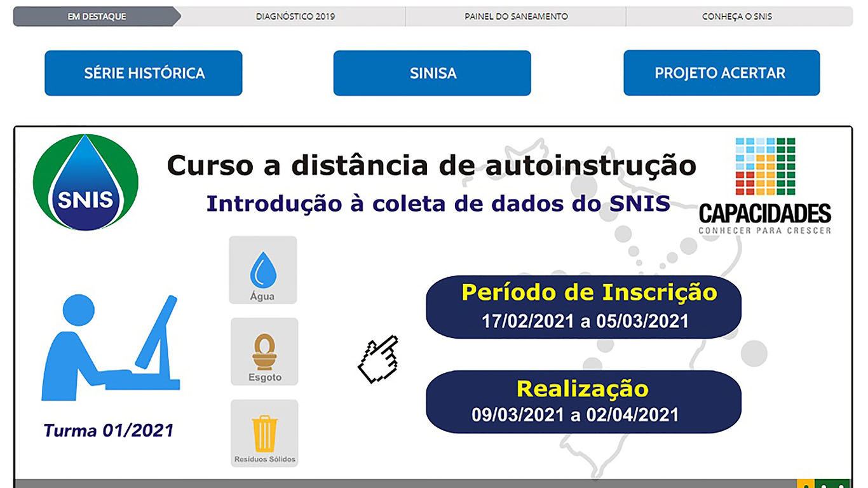
Task: Select the Resíduos Sólidos trash bin icon
Action: pyautogui.click(x=264, y=433)
